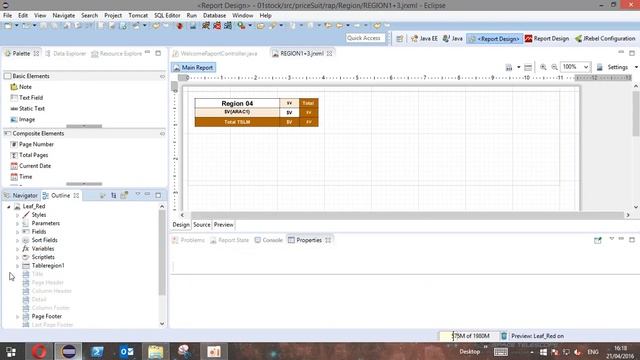Viewport: 640px width, 360px height.
Task: Open the Tomcat menu
Action: (138, 16)
